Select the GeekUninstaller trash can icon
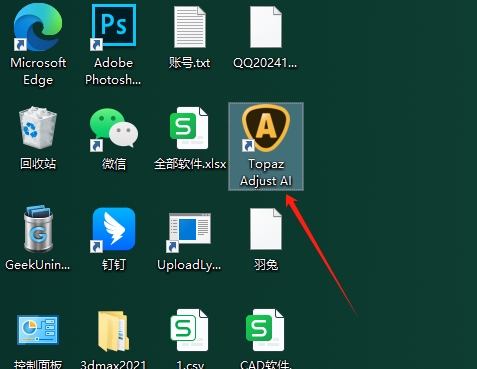The image size is (477, 369). [x=38, y=229]
